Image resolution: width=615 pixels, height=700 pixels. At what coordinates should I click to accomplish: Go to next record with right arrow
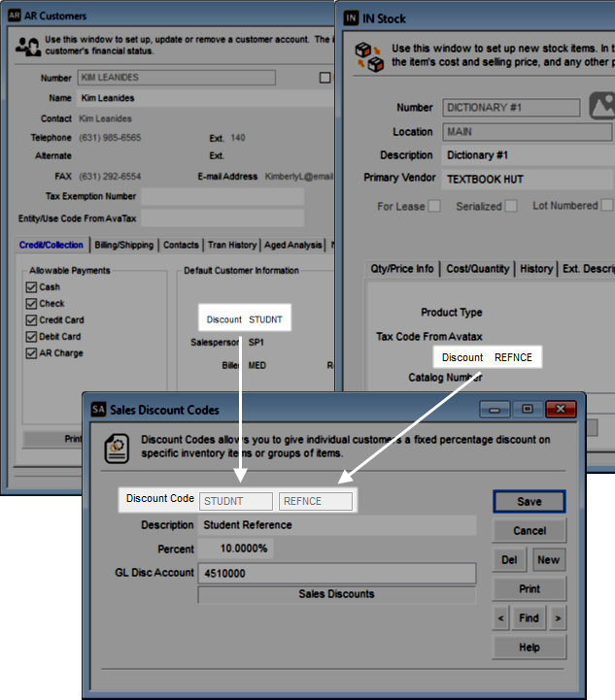(x=558, y=617)
